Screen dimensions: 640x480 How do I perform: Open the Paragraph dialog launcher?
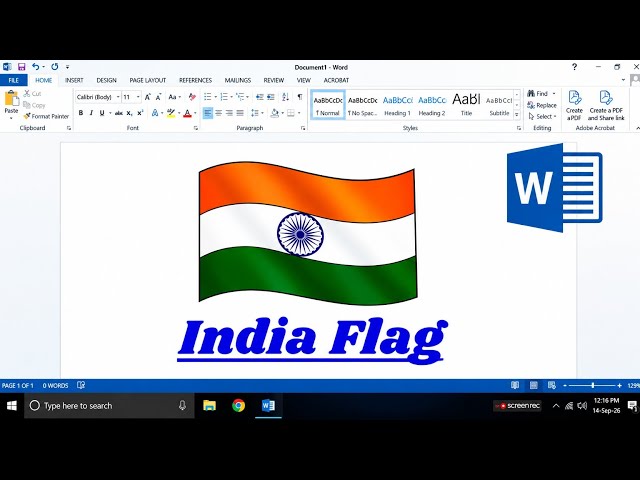(303, 128)
